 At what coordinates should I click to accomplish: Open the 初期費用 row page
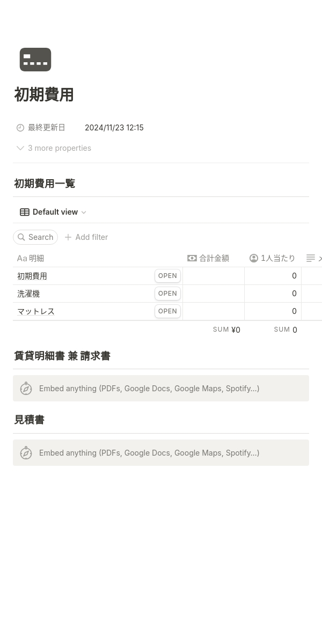167,276
